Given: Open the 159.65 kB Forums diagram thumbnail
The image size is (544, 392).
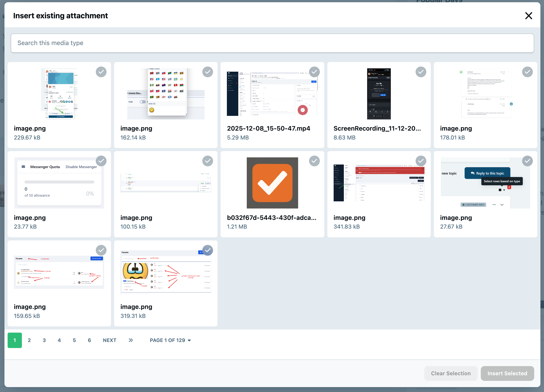Looking at the screenshot, I should (59, 272).
